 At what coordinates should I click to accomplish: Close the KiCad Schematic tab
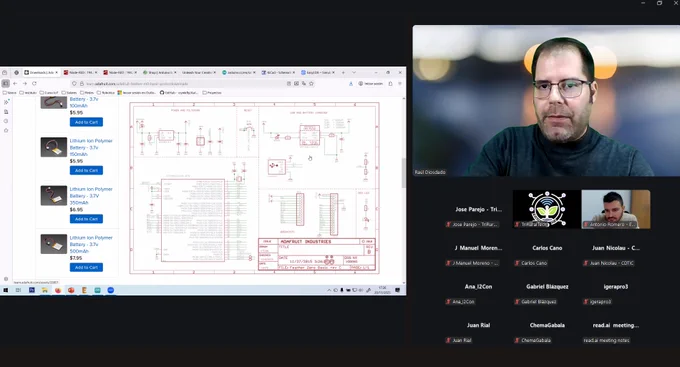click(x=294, y=72)
